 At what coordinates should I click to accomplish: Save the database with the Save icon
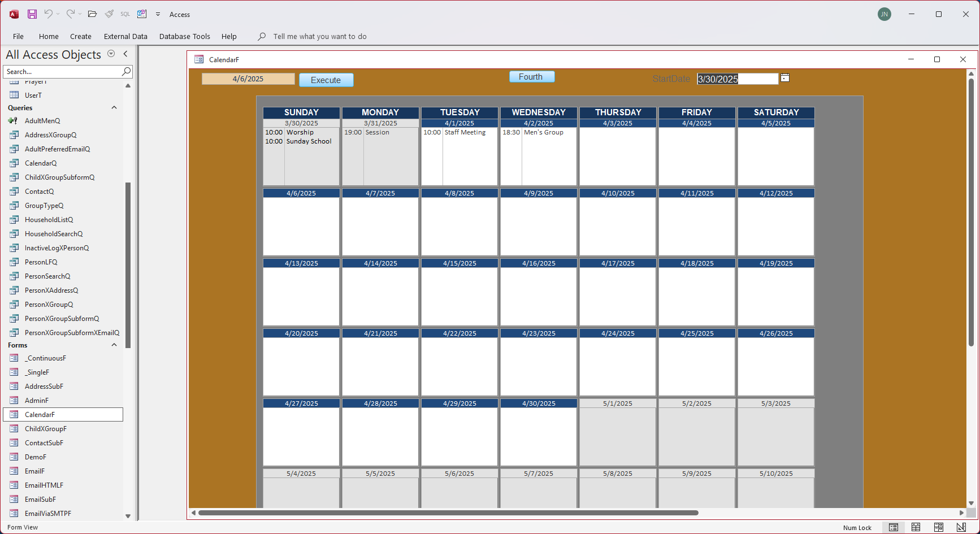click(32, 14)
